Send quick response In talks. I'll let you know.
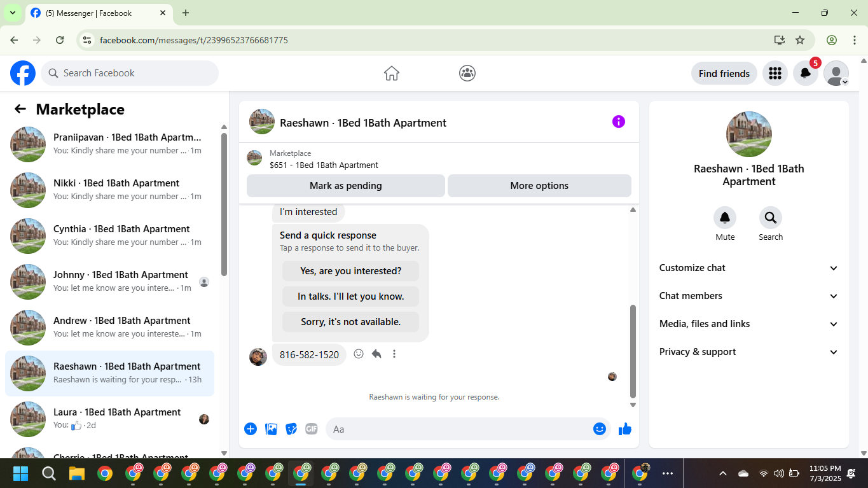 pos(350,296)
